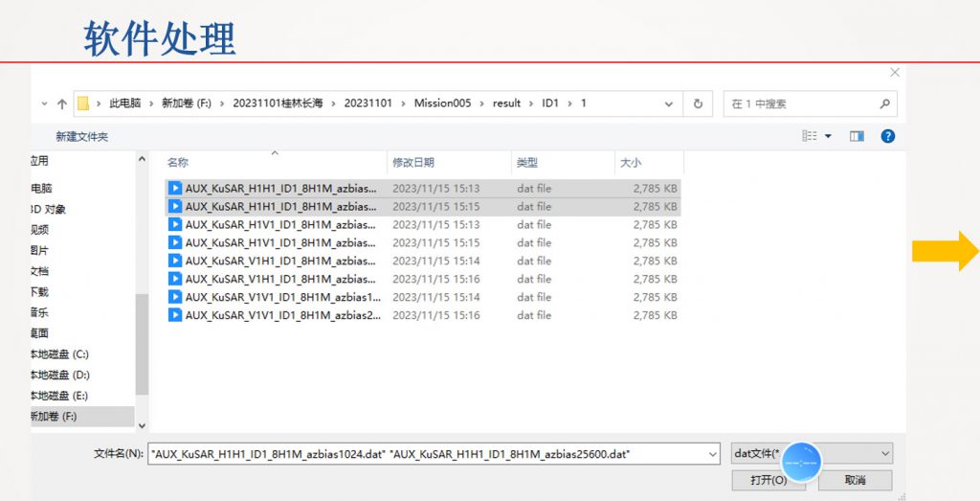Click the blue help question mark icon
The image size is (980, 501).
click(x=887, y=137)
